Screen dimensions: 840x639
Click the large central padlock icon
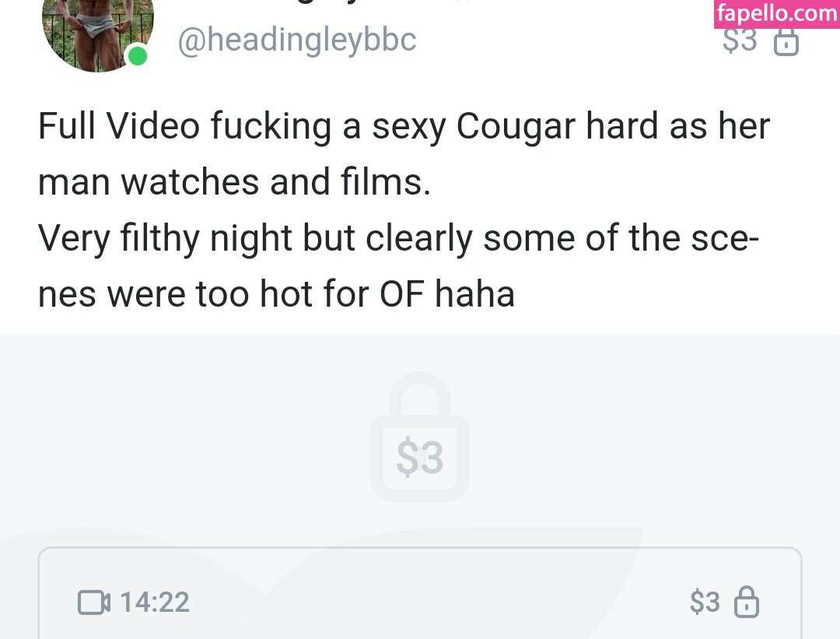pos(420,437)
